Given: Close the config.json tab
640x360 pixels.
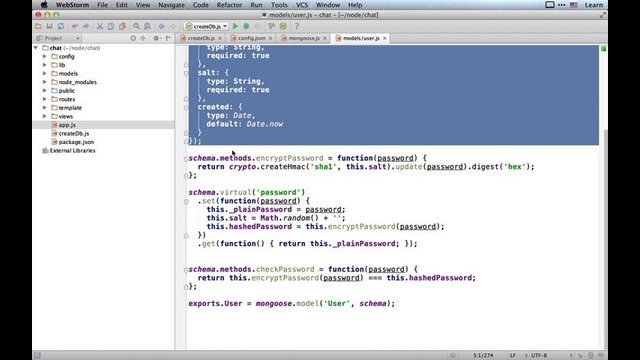Looking at the screenshot, I should [x=270, y=38].
